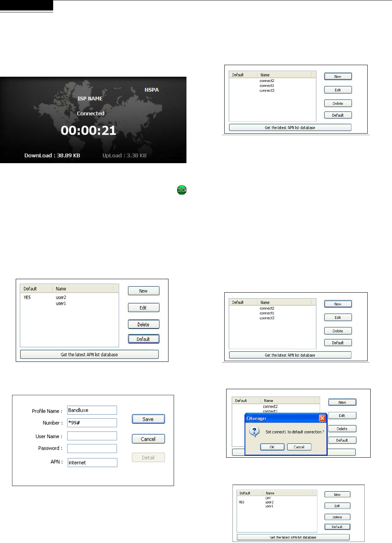
Task: Click New in the two-profile user1/user2 list
Action: pyautogui.click(x=144, y=291)
